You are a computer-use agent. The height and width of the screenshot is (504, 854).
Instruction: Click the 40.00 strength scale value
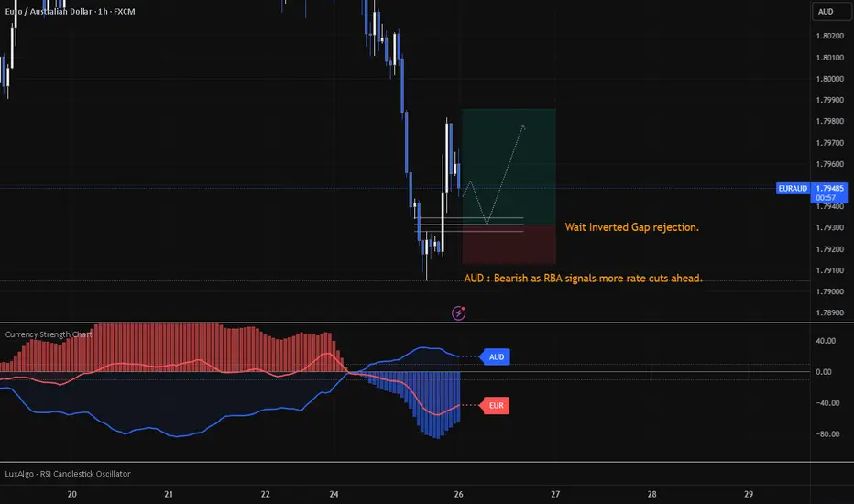(826, 341)
